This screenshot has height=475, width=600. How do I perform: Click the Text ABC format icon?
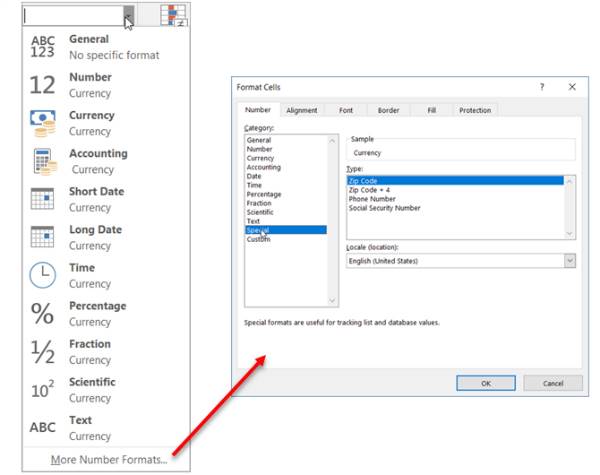click(x=42, y=427)
